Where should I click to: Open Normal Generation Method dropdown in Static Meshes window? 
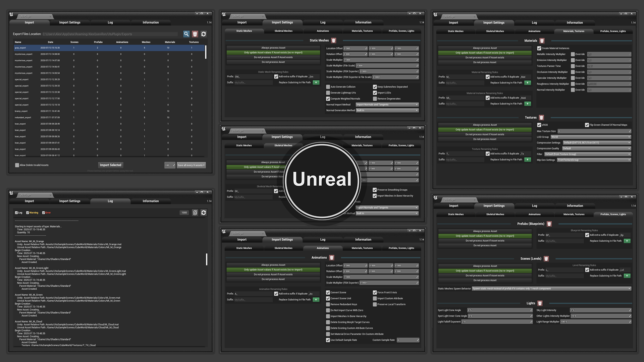[x=387, y=110]
